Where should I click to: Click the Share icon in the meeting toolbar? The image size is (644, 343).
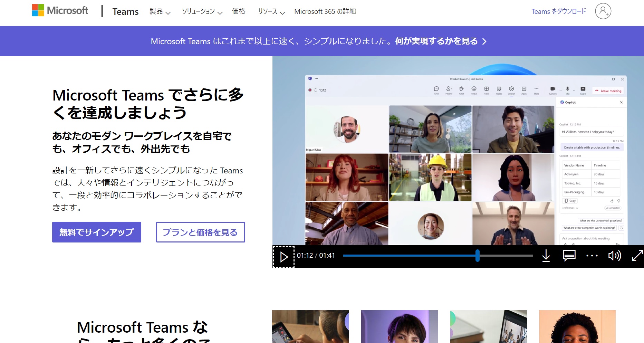[x=583, y=89]
